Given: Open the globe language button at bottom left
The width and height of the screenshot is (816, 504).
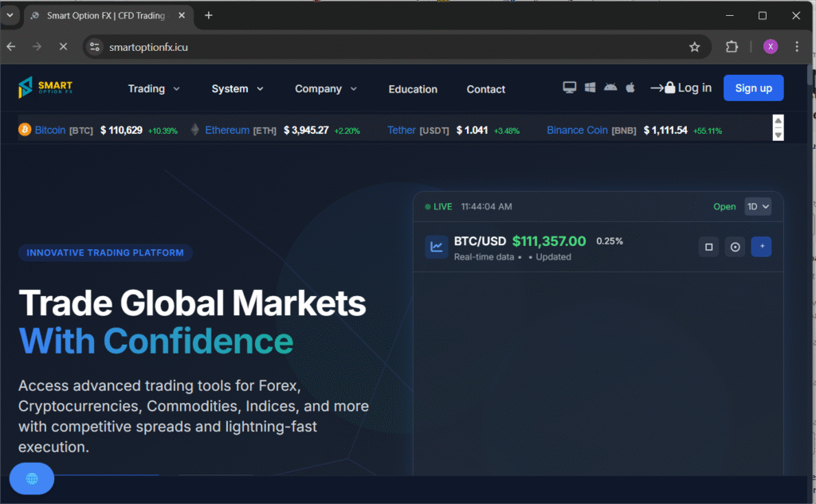Looking at the screenshot, I should click(x=31, y=479).
